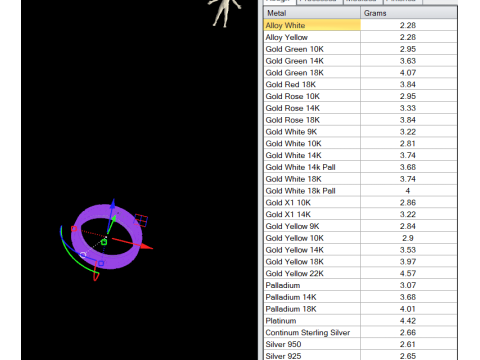Select the Gold X1 10K row
480x360 pixels.
[x=360, y=203]
